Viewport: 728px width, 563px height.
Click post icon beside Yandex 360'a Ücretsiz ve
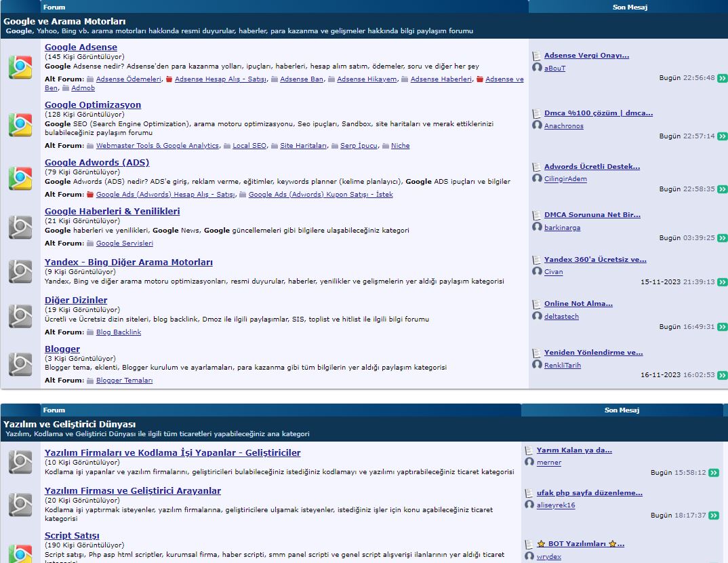pos(537,260)
